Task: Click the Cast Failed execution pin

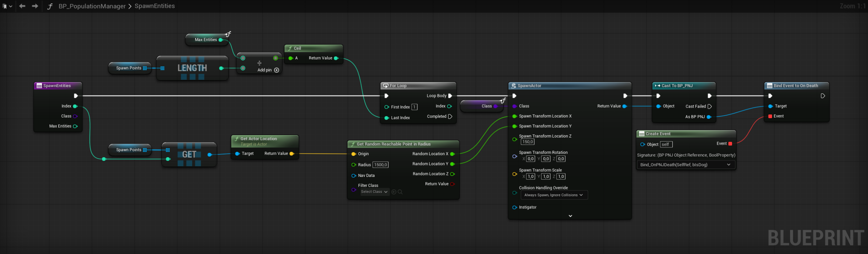Action: [x=710, y=106]
